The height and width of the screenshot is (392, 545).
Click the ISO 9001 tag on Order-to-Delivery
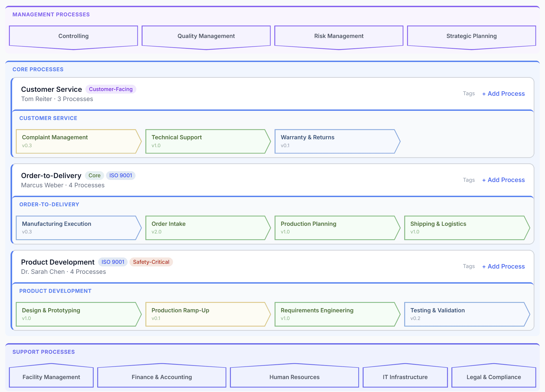pyautogui.click(x=120, y=175)
